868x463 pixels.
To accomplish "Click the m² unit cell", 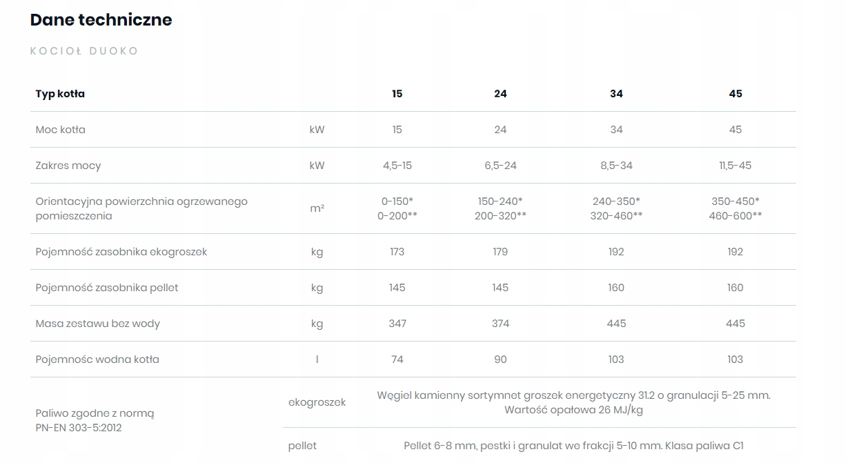I will pos(317,208).
